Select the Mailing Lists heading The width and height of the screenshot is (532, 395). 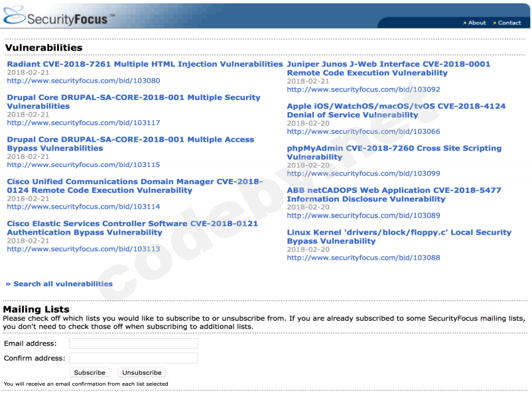click(36, 310)
